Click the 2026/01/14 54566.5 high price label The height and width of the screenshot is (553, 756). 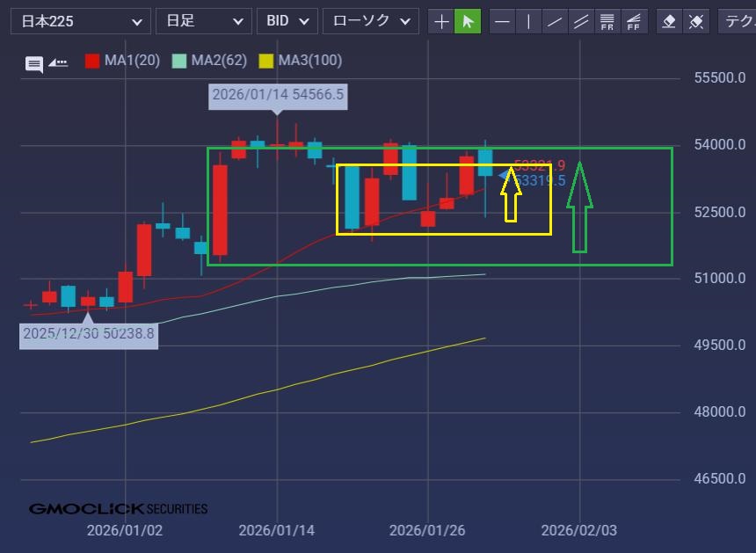click(278, 94)
